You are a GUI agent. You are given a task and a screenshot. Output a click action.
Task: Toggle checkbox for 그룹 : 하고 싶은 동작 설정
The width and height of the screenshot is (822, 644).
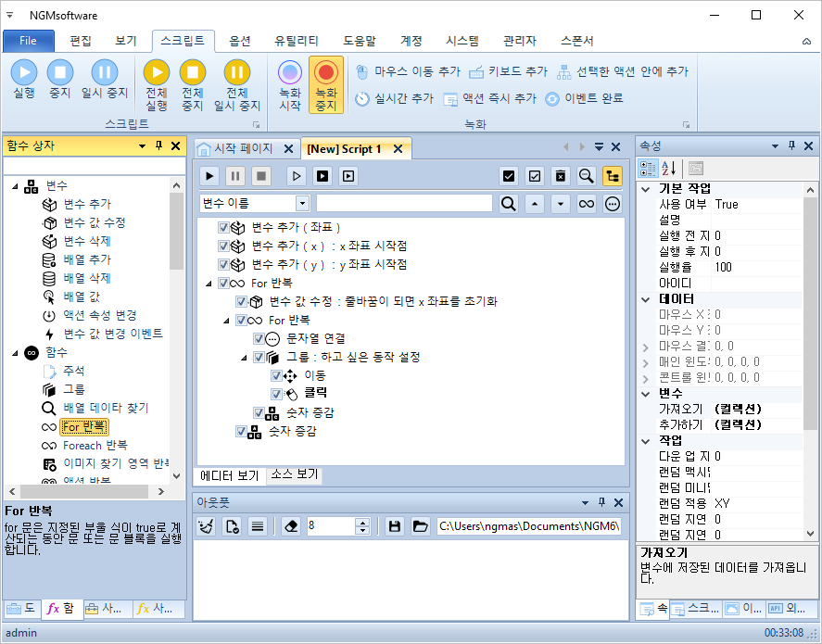coord(259,358)
